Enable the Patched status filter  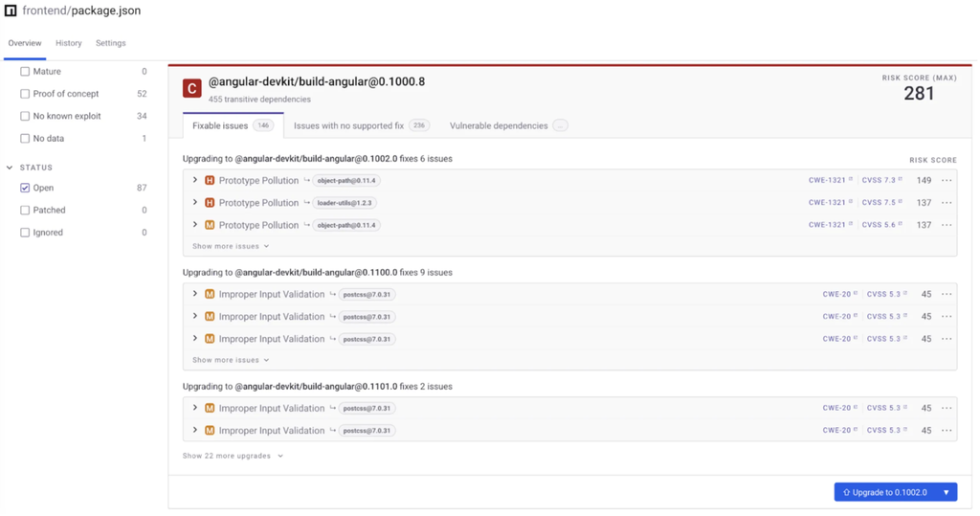click(25, 211)
